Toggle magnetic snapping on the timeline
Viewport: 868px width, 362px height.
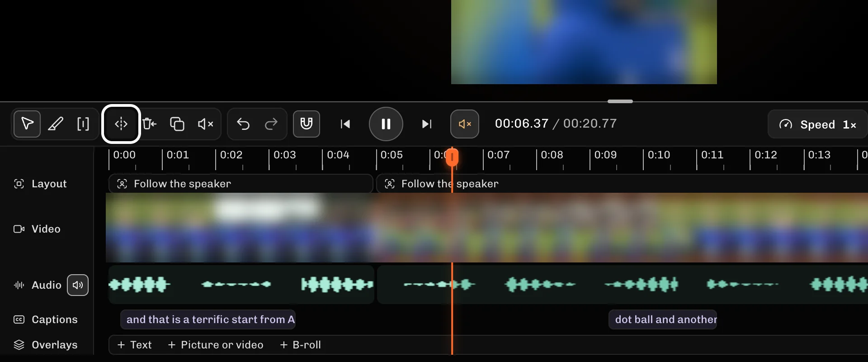point(307,124)
